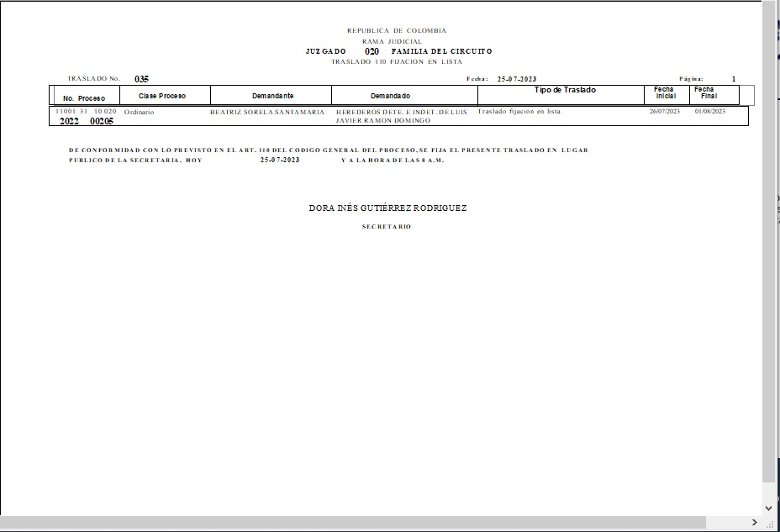Click the 'Traslado fijación en lista' cell

click(x=519, y=111)
